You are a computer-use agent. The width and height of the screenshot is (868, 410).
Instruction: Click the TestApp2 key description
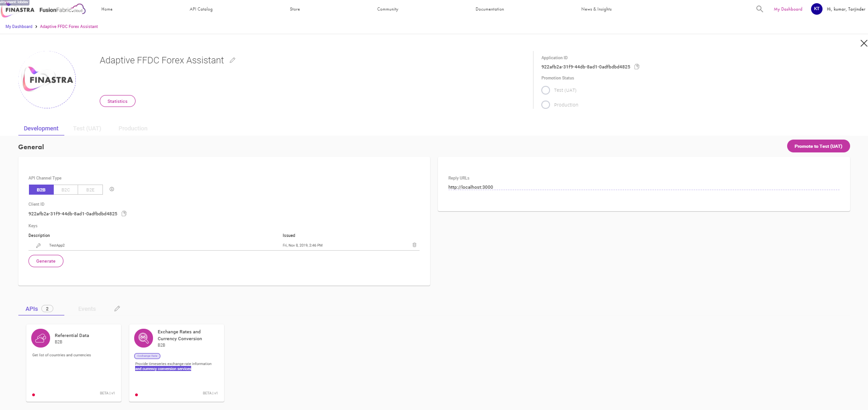pos(57,245)
